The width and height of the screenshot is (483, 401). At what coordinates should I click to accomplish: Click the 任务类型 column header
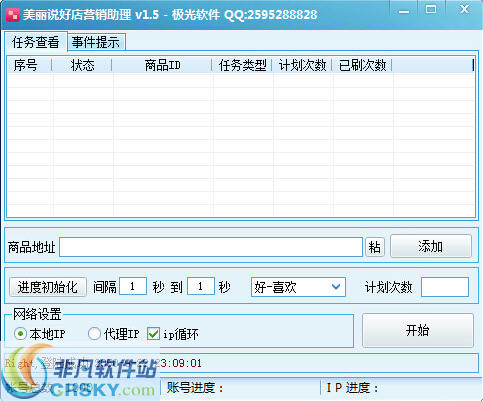pos(242,65)
